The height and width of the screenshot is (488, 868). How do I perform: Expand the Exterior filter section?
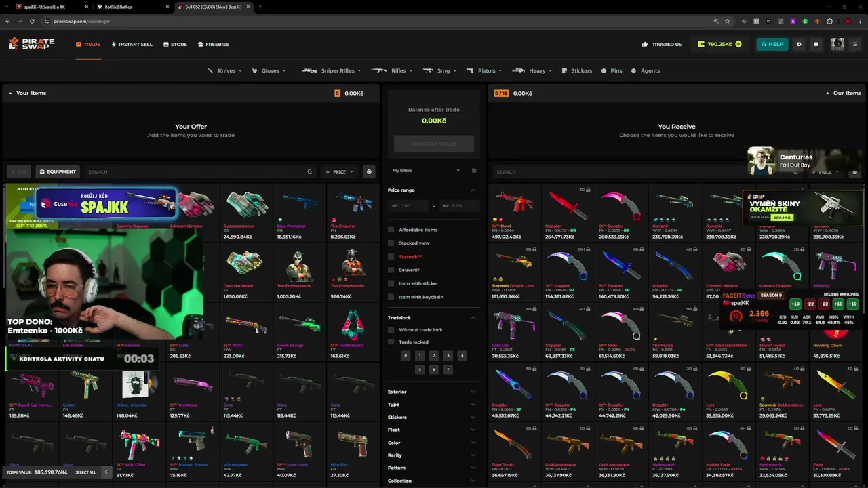tap(433, 392)
